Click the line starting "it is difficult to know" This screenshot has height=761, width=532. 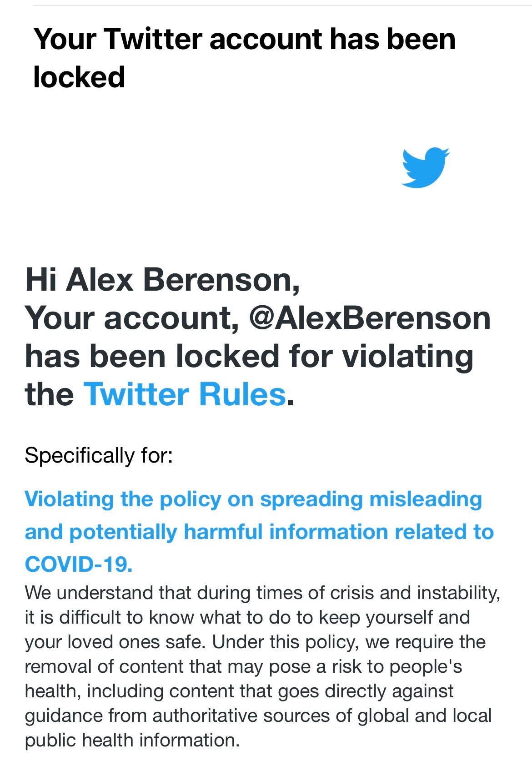[247, 618]
